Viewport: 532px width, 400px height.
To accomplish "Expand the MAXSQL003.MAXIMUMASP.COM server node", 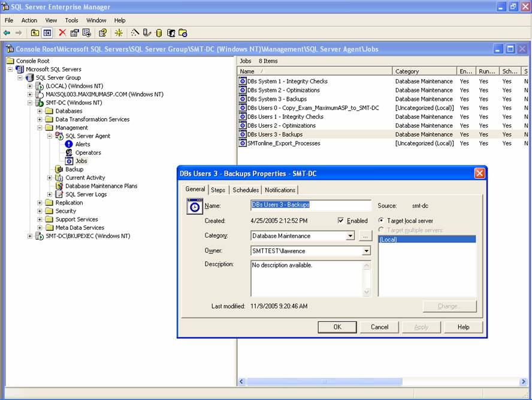I will 30,94.
